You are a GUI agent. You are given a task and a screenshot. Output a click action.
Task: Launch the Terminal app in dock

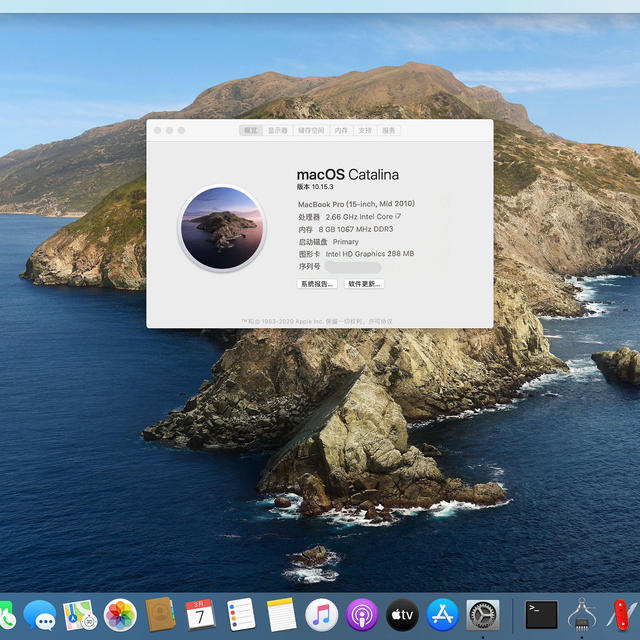[541, 615]
